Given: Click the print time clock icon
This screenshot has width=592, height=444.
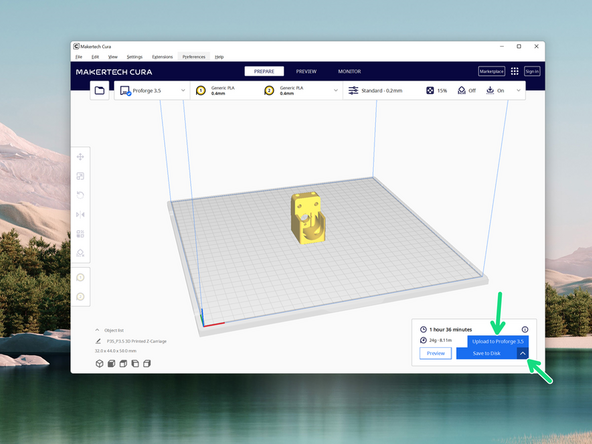Looking at the screenshot, I should [423, 330].
